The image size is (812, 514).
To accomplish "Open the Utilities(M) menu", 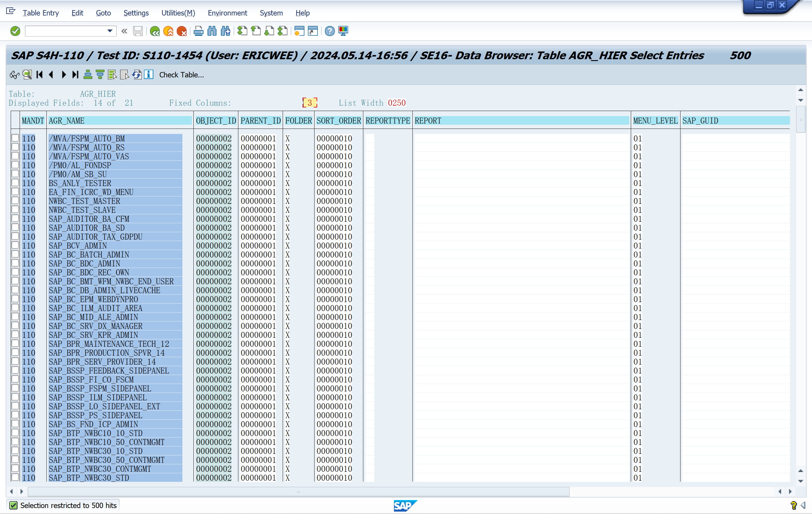I will pyautogui.click(x=178, y=13).
